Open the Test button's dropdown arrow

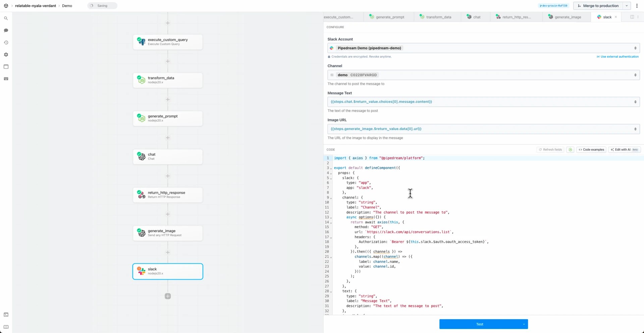[x=524, y=324]
